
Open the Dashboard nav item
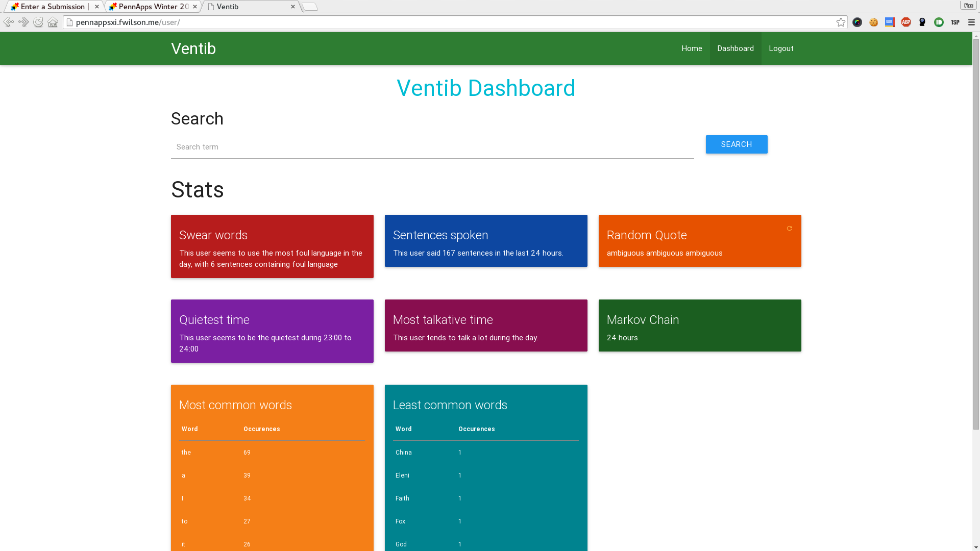point(735,48)
